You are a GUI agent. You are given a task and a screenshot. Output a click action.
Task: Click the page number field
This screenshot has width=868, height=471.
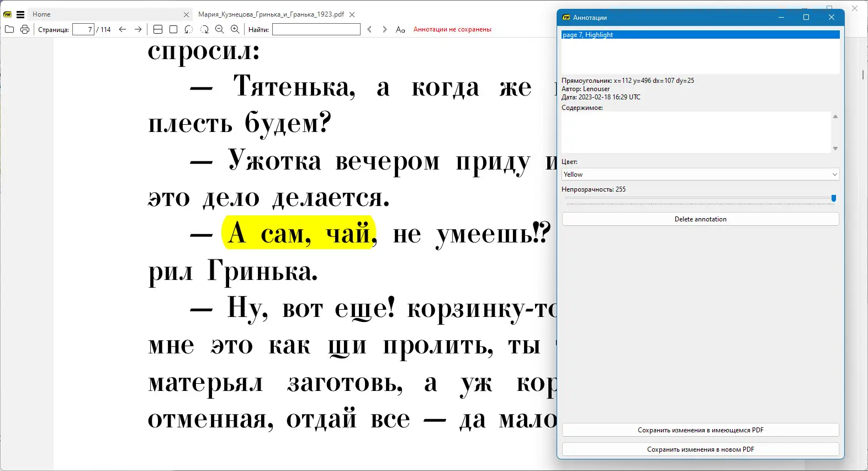[83, 29]
